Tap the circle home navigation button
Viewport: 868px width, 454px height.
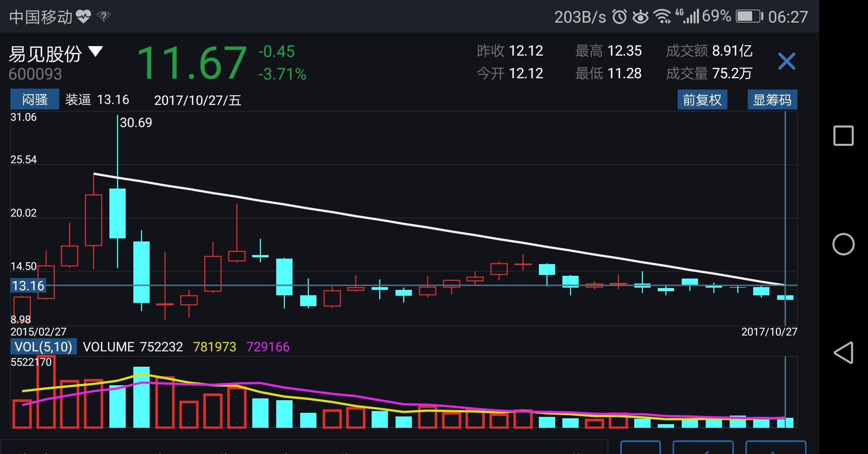[x=844, y=244]
